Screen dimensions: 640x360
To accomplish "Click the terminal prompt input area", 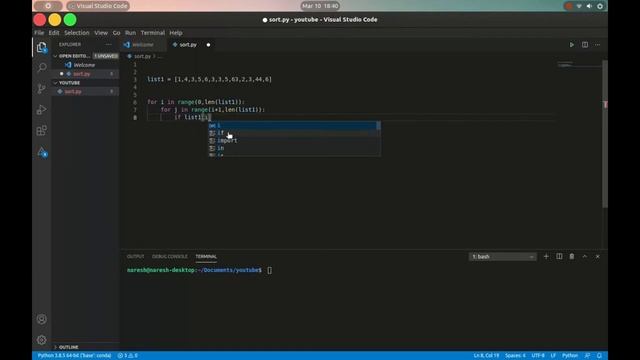I will click(269, 270).
